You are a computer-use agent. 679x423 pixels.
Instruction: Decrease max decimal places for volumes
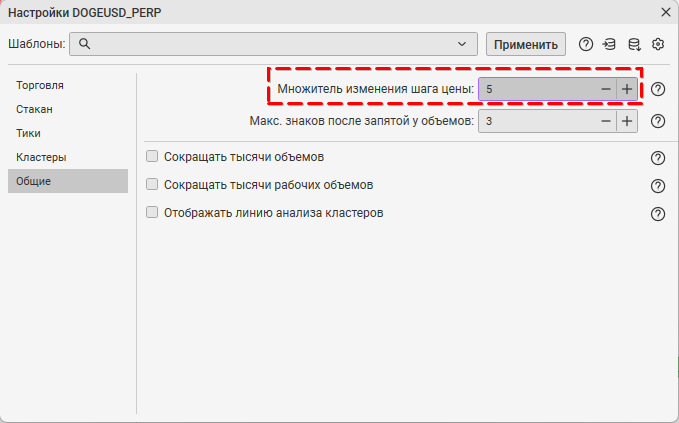coord(605,121)
